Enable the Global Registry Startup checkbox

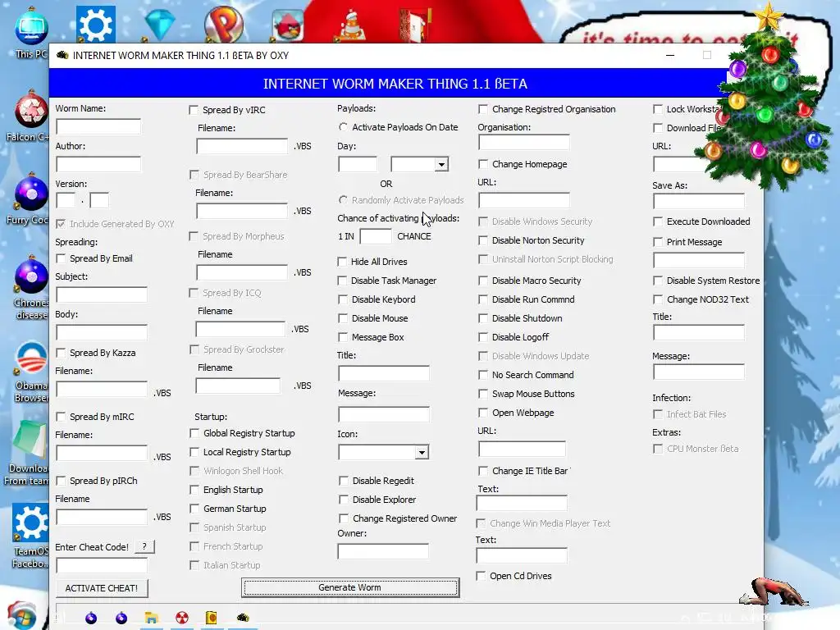pos(194,433)
